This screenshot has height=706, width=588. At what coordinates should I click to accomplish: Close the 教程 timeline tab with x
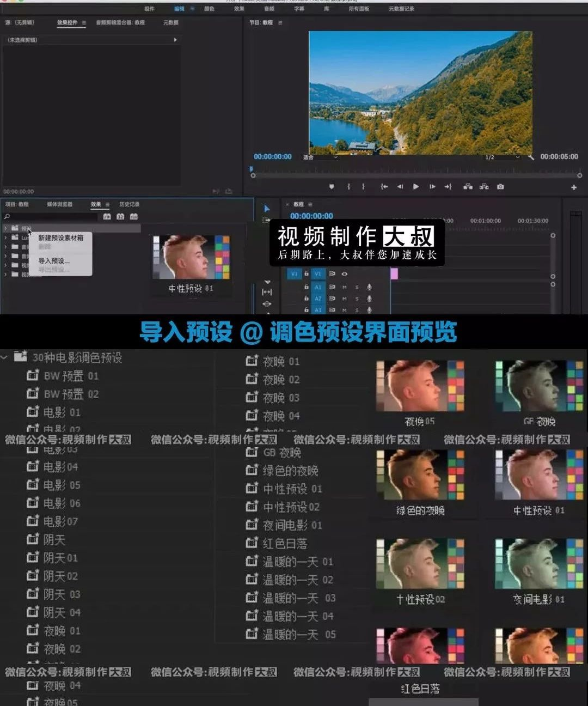[287, 204]
